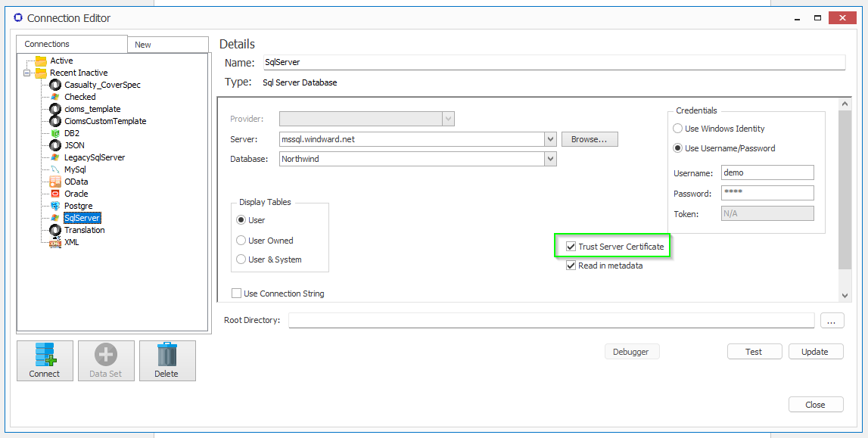Viewport: 868px width, 438px height.
Task: Choose User Owned display tables option
Action: point(241,241)
